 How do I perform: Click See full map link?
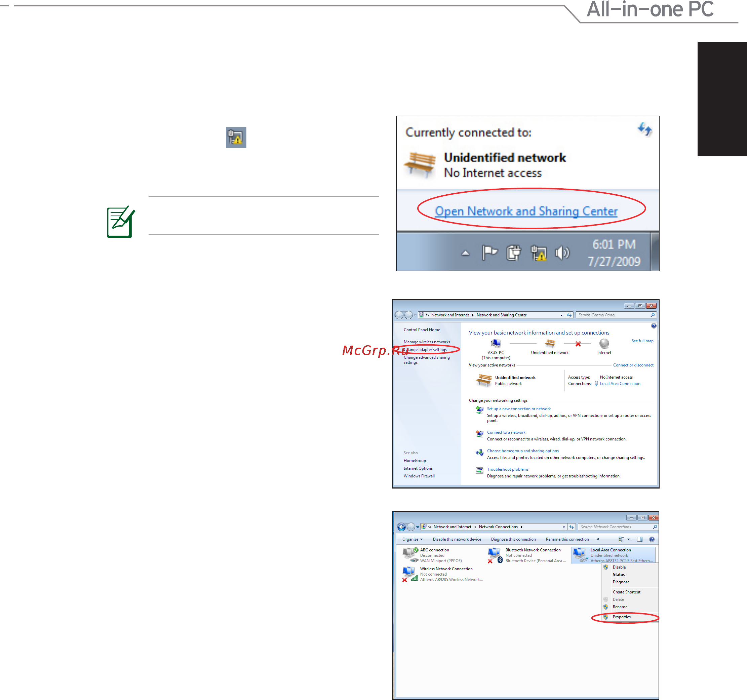[x=642, y=341]
